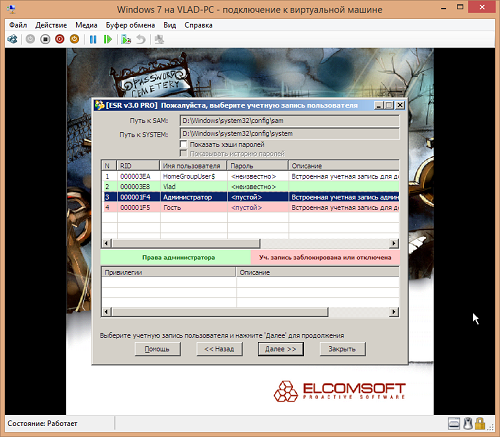The width and height of the screenshot is (500, 437).
Task: Enable 'Показать хэши паролей' checkbox
Action: click(183, 144)
